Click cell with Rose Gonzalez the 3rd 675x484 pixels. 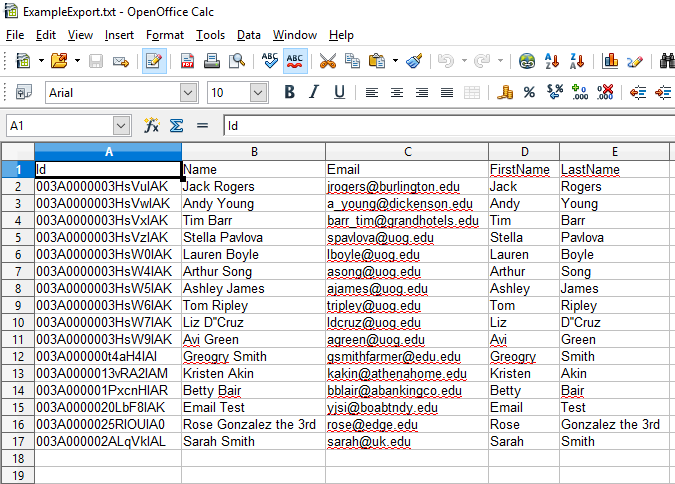coord(254,424)
